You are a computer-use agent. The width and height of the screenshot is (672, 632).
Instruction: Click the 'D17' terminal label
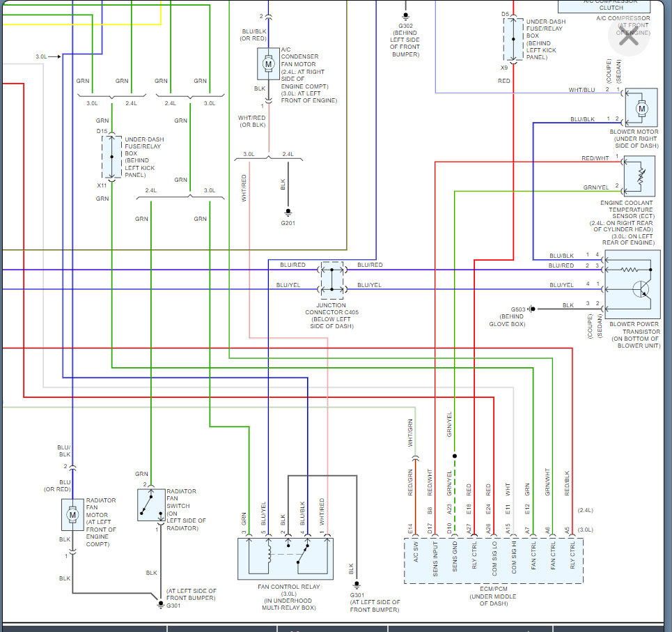click(x=430, y=528)
